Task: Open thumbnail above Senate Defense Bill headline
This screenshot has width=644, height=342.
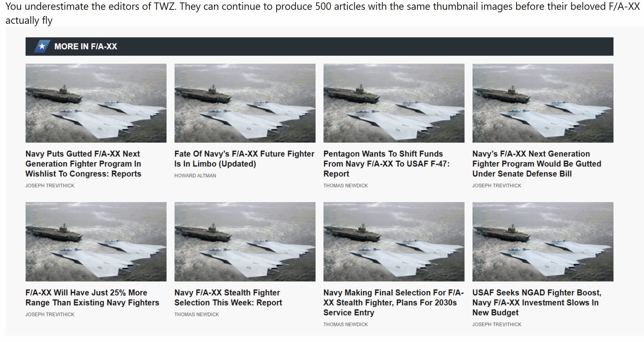Action: (543, 103)
